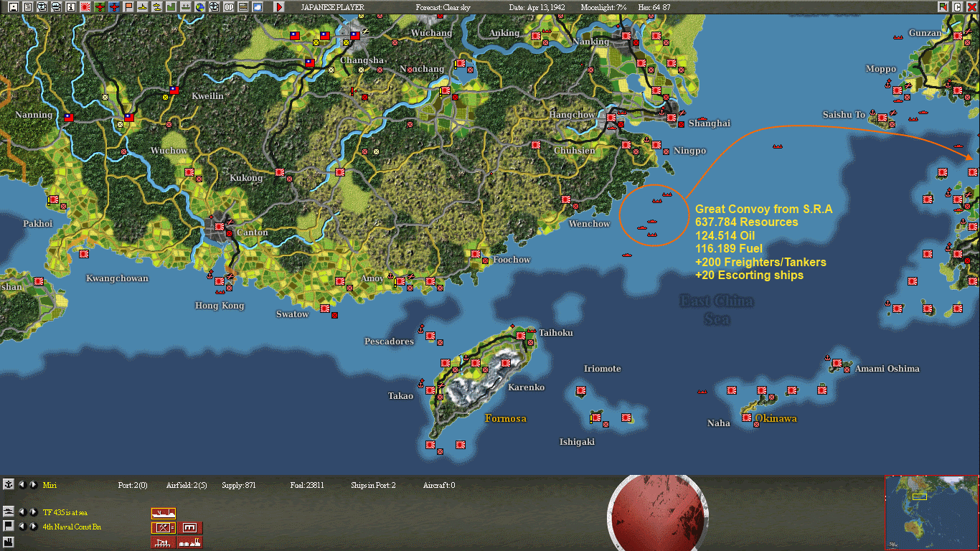Click the green-red flag icon top right
980x551 pixels.
pyautogui.click(x=943, y=6)
